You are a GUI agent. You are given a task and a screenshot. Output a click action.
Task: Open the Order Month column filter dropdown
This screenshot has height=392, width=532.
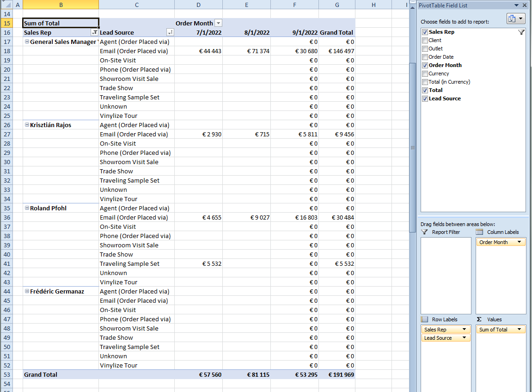[x=218, y=23]
